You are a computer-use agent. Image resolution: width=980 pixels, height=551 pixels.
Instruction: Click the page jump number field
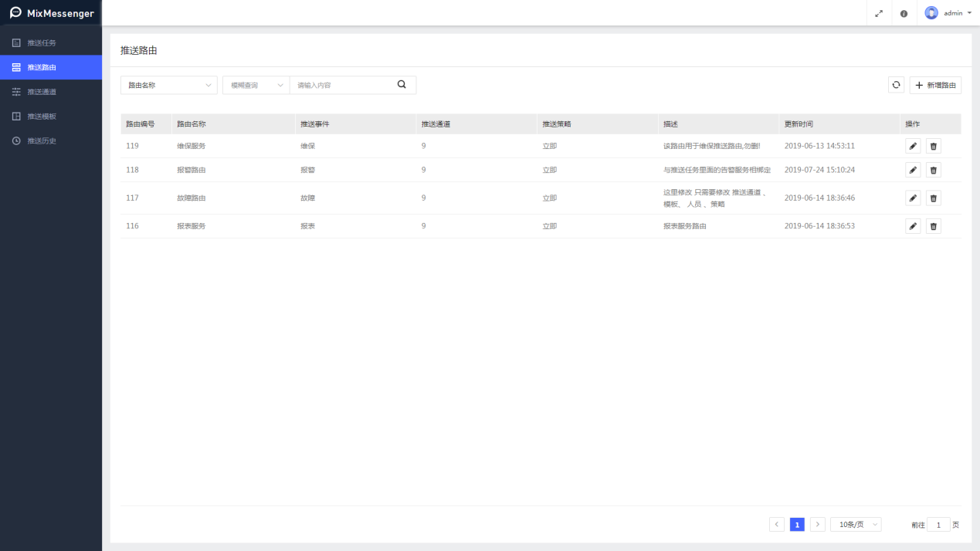point(938,525)
